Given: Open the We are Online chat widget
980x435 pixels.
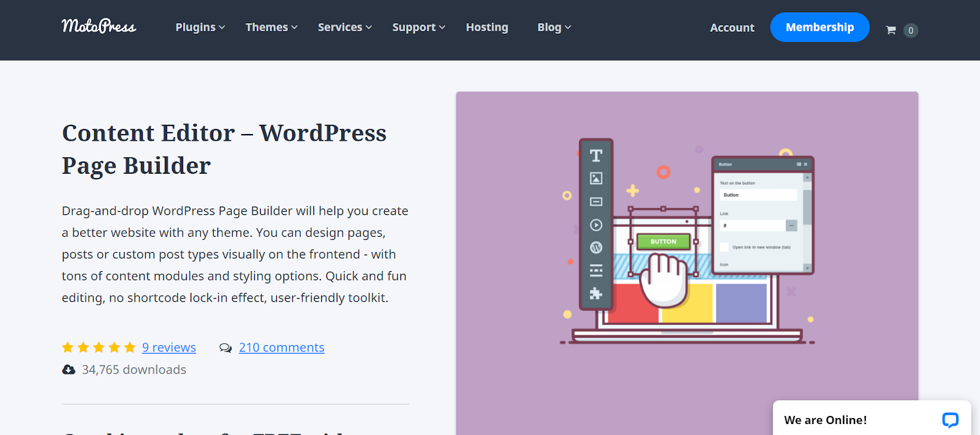Looking at the screenshot, I should [x=872, y=418].
